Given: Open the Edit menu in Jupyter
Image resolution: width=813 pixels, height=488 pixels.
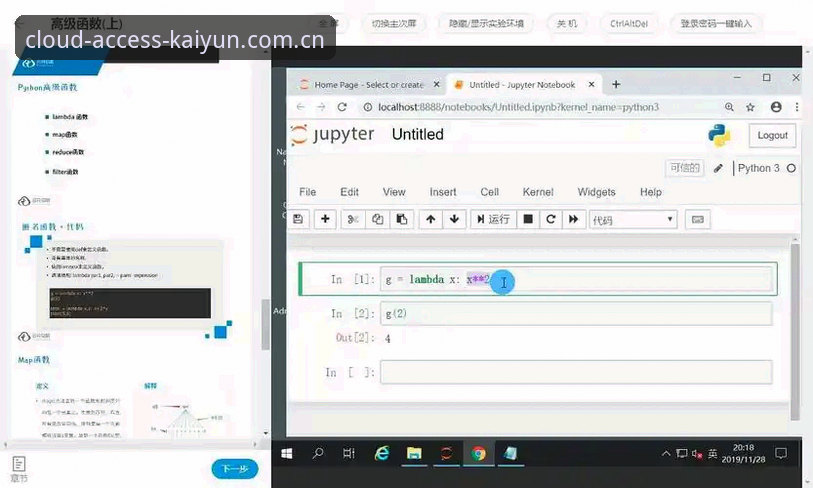Looking at the screenshot, I should coord(349,192).
